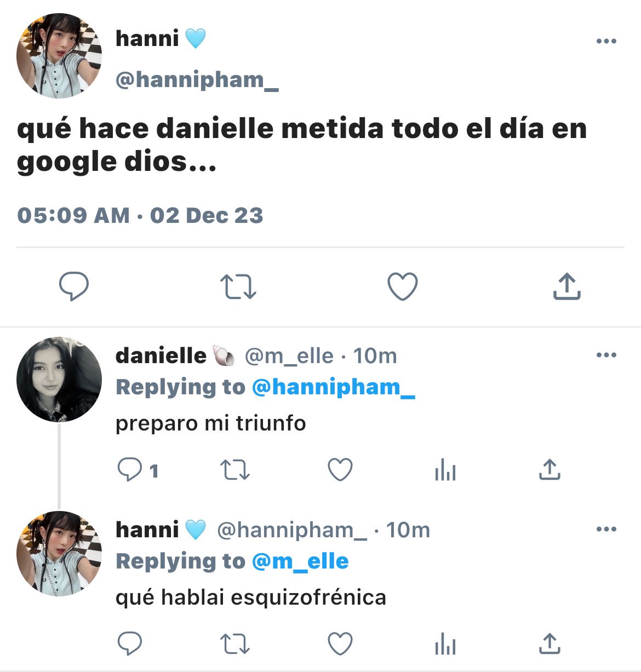
Task: Open reply thread on danielle's tweet
Action: click(x=138, y=470)
